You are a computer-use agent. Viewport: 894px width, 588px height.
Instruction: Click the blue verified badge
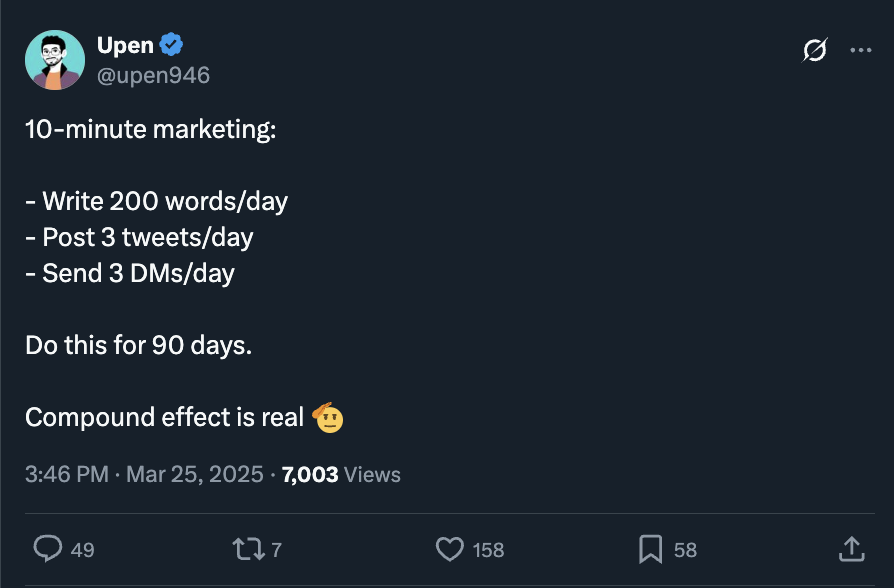171,44
